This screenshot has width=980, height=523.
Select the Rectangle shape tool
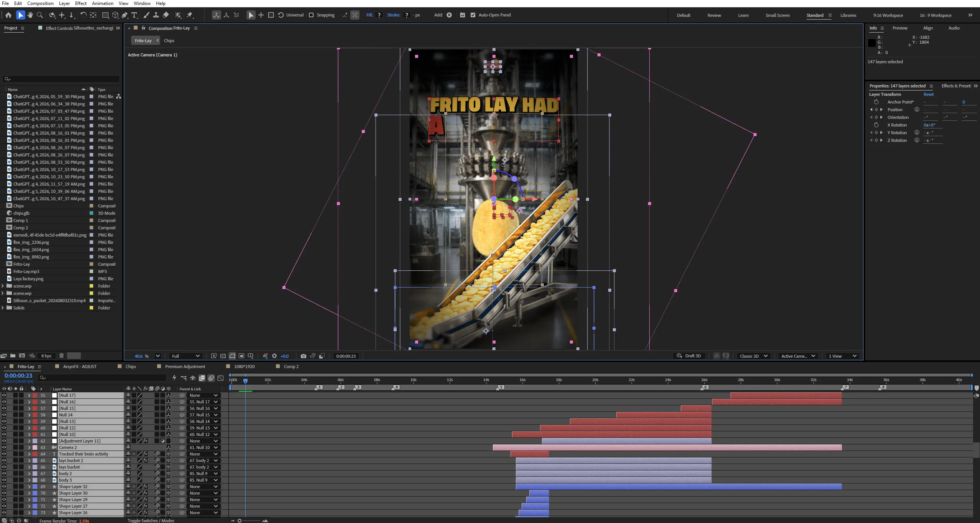tap(105, 15)
